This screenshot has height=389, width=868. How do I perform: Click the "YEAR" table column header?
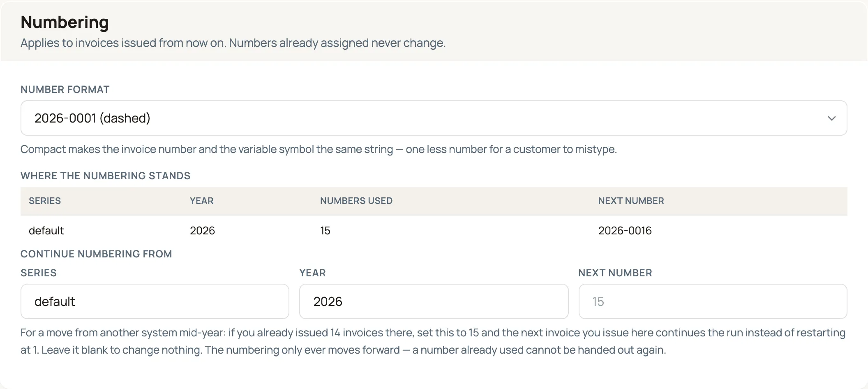[x=201, y=201]
